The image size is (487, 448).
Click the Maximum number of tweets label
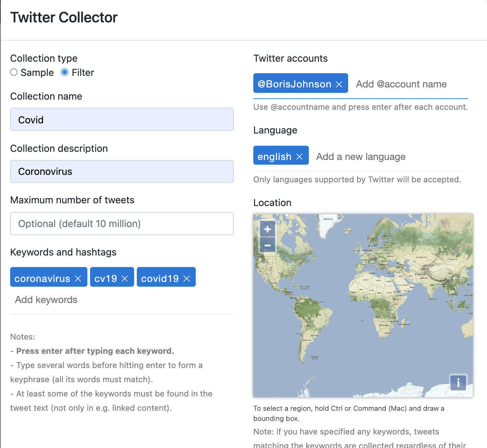click(x=72, y=200)
